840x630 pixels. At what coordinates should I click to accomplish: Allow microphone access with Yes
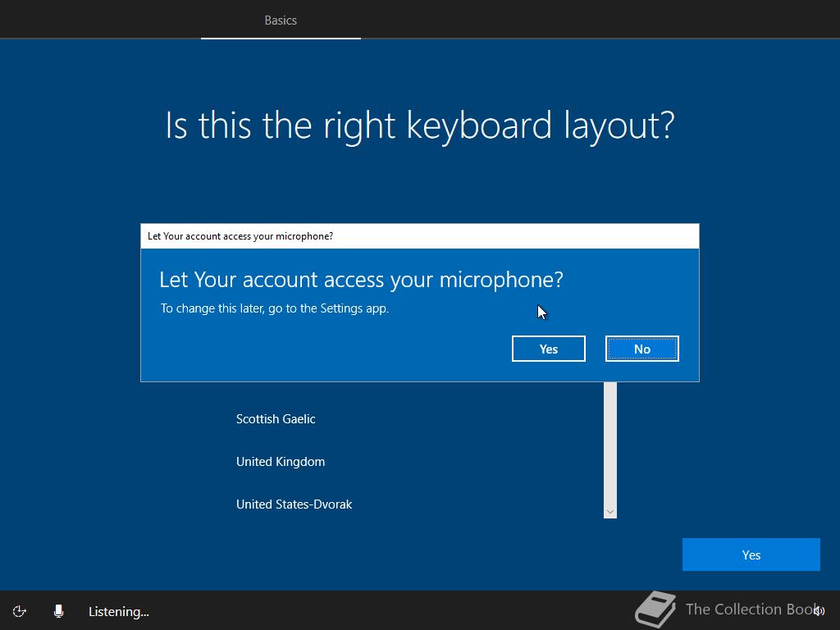[549, 349]
